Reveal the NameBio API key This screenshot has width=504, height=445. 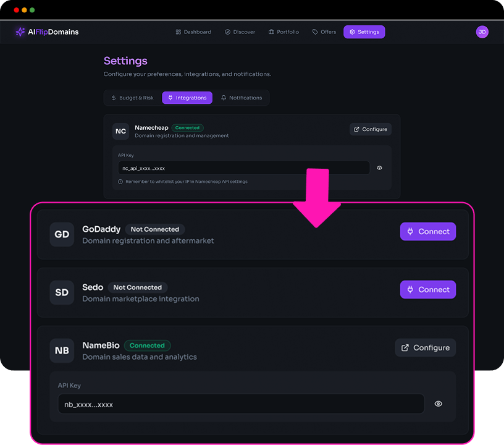[438, 404]
